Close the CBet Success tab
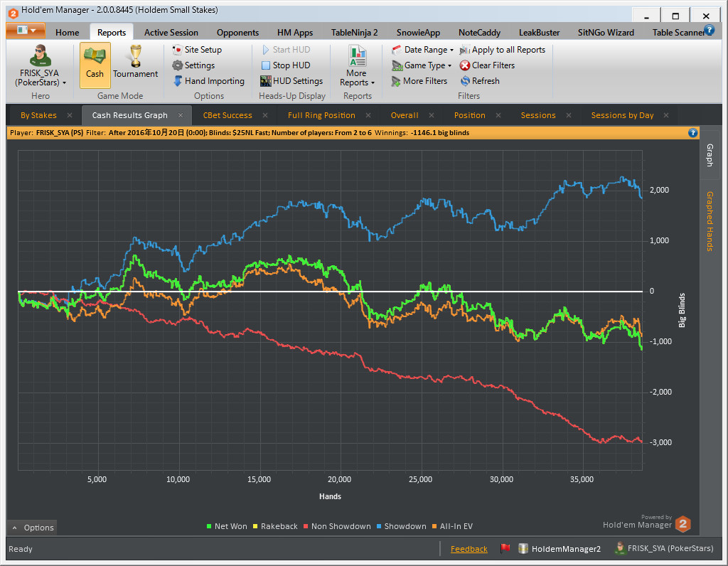Viewport: 728px width, 566px height. (x=265, y=115)
